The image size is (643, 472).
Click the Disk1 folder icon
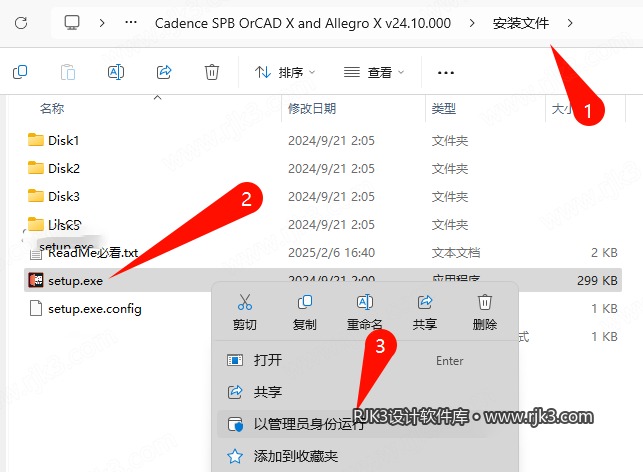point(36,140)
